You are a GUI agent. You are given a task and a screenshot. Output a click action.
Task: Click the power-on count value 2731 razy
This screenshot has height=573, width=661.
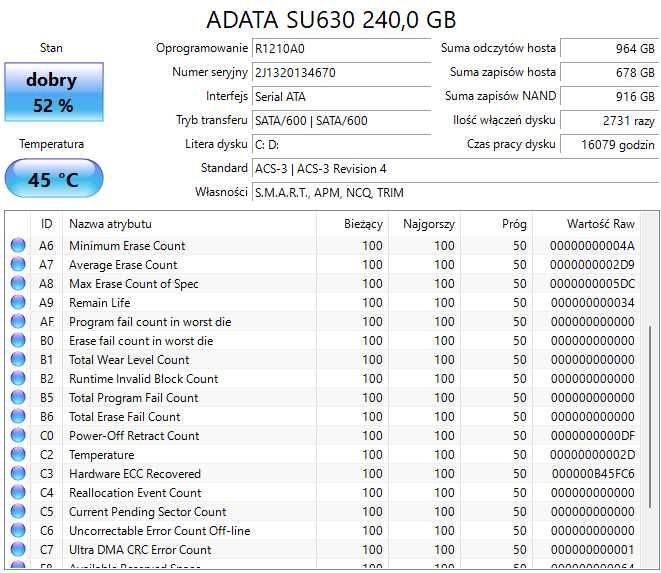point(609,121)
